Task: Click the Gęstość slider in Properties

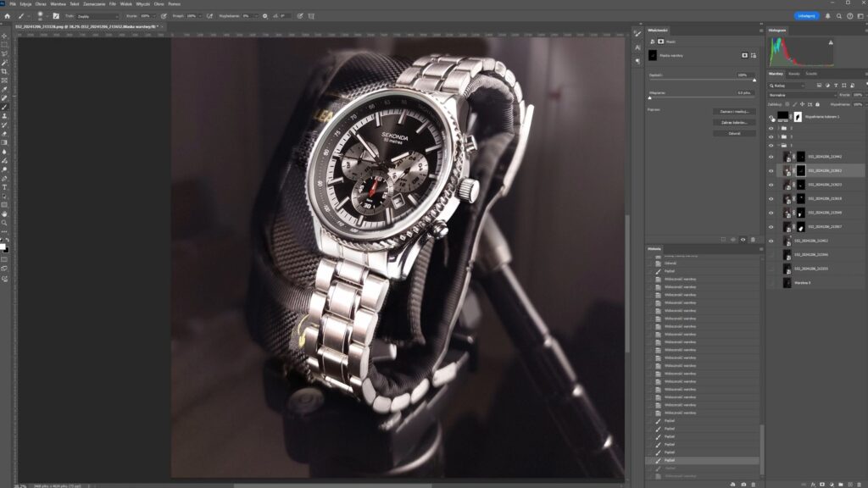Action: click(x=702, y=80)
